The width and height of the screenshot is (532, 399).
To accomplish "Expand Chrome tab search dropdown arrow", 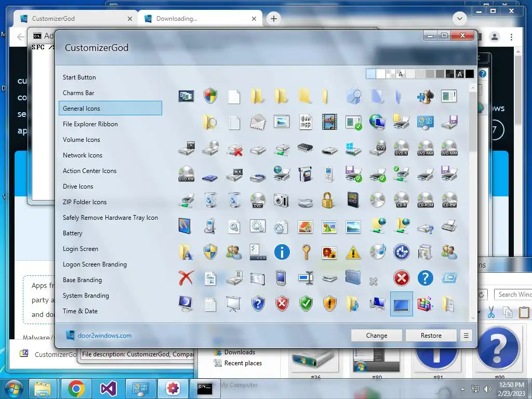I will click(460, 19).
